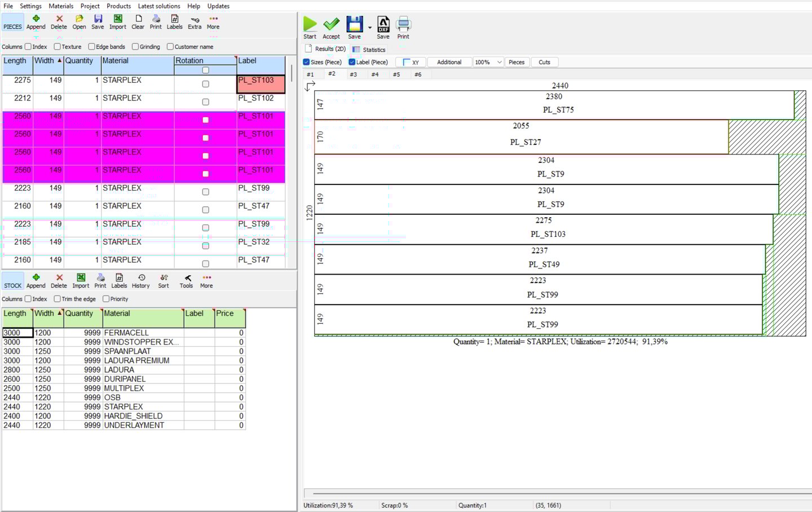Uncheck Label (Piece) display option
The image size is (812, 512).
point(352,62)
